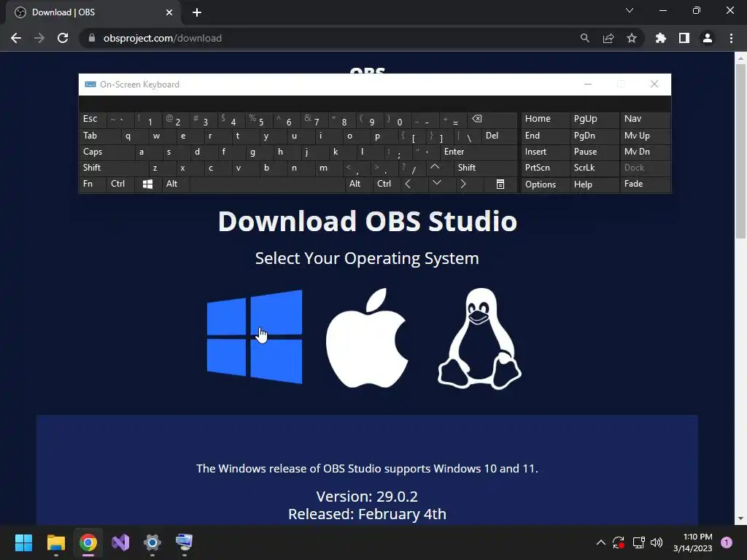
Task: Toggle the left Shift key on the On-Screen Keyboard
Action: click(114, 168)
